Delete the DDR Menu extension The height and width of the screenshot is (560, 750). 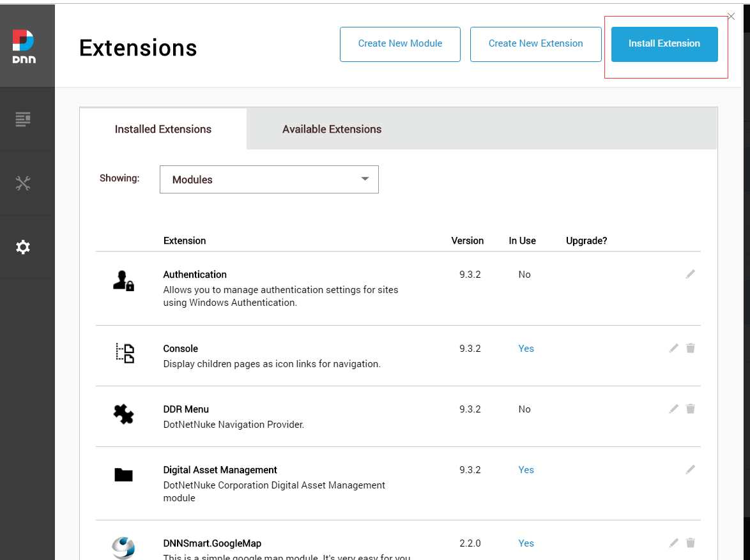point(690,409)
